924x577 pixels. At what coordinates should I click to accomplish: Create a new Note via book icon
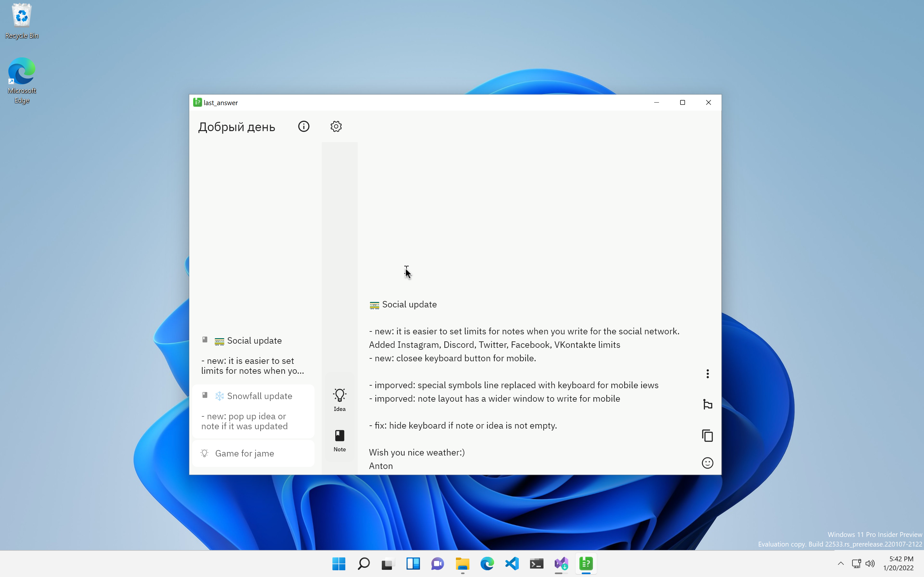tap(339, 440)
